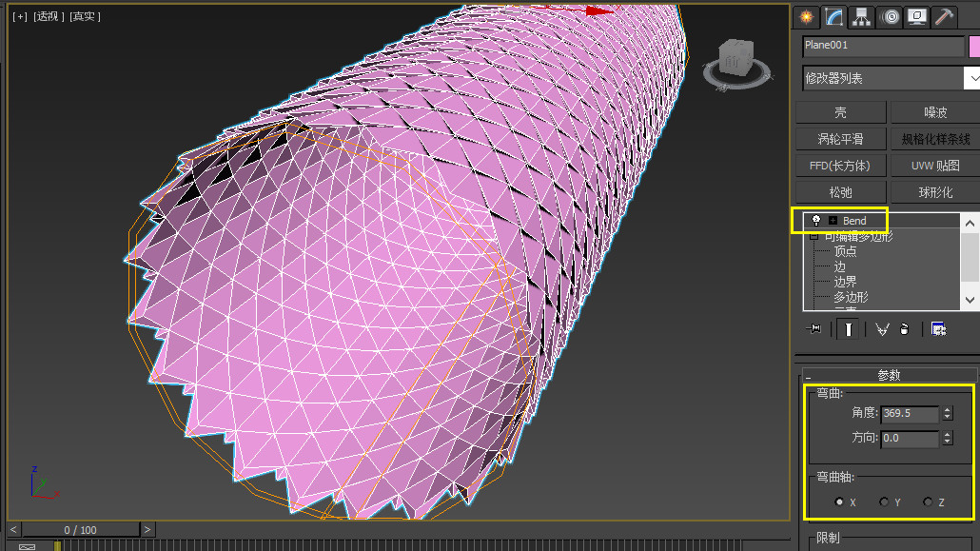Screen dimensions: 980x551
Task: Apply the 噪波 modifier button
Action: (x=935, y=112)
